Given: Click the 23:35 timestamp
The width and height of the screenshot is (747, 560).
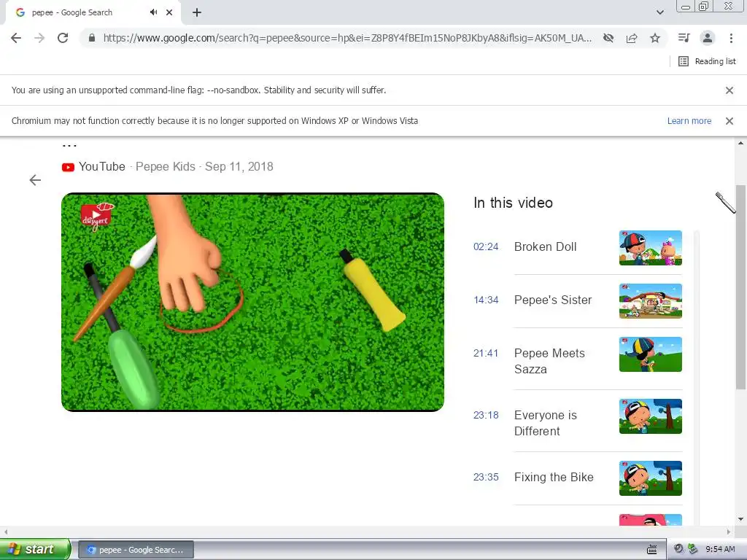Looking at the screenshot, I should [485, 477].
